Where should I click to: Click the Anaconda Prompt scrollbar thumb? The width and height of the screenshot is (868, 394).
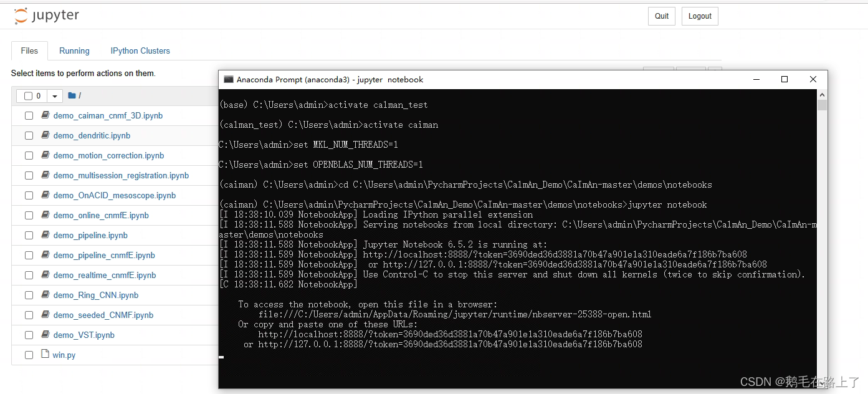822,105
